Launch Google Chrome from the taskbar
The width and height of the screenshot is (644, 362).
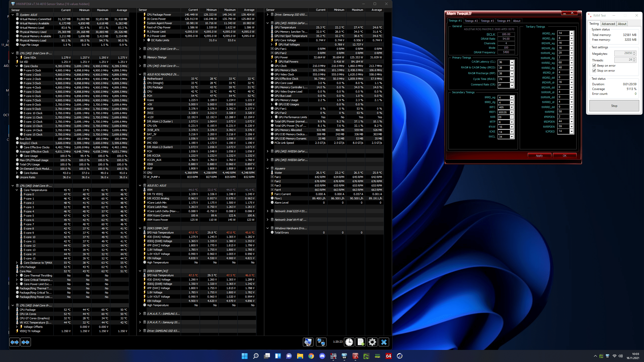click(311, 356)
